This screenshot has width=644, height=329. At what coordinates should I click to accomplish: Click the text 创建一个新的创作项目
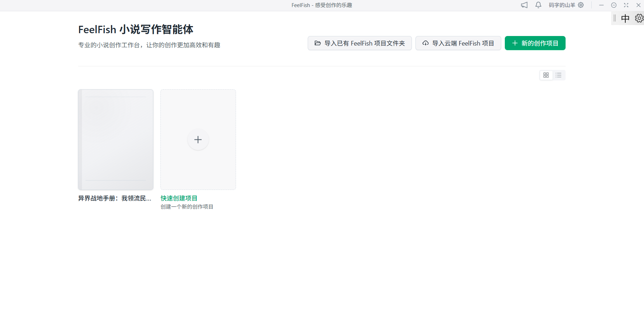pyautogui.click(x=187, y=207)
